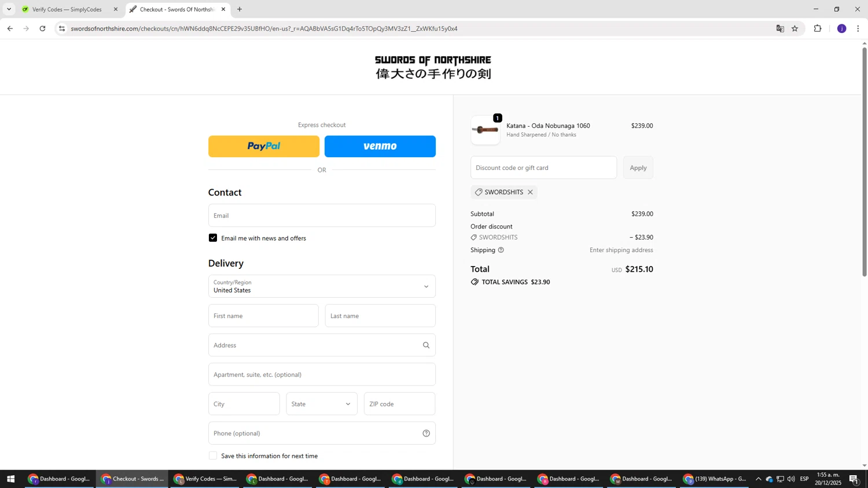Click the − $23.90 order discount amount

coord(641,237)
